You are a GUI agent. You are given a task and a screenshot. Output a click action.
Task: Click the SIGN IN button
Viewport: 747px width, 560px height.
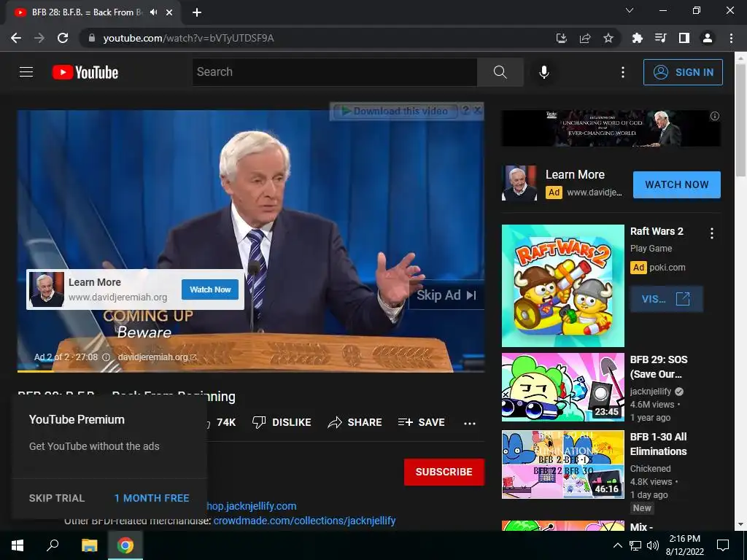click(x=683, y=72)
